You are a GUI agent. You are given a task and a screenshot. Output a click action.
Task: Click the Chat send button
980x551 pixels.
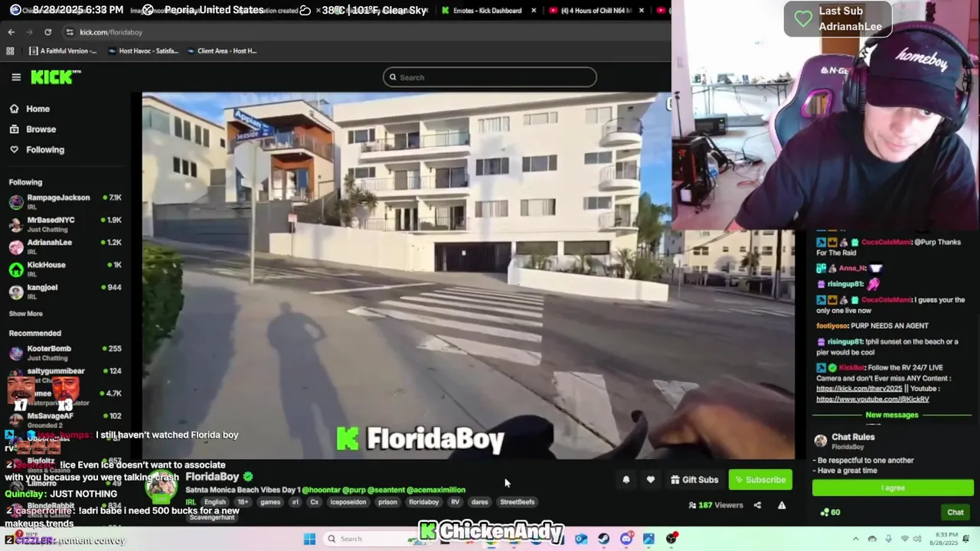point(955,512)
